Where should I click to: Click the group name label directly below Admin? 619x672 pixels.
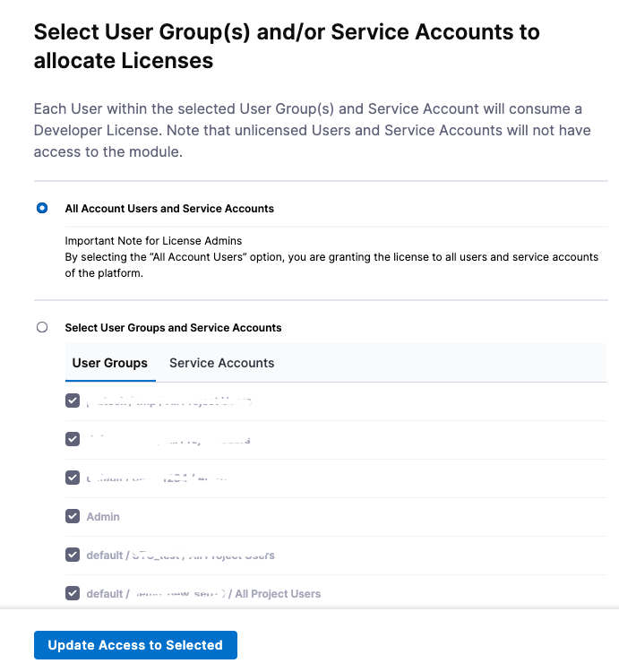[x=180, y=556]
